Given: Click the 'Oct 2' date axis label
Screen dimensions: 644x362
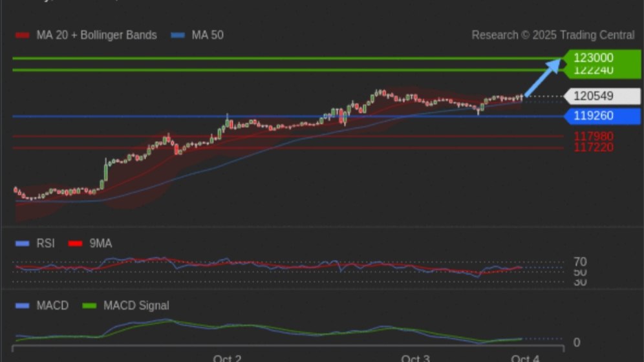Looking at the screenshot, I should coord(227,358).
